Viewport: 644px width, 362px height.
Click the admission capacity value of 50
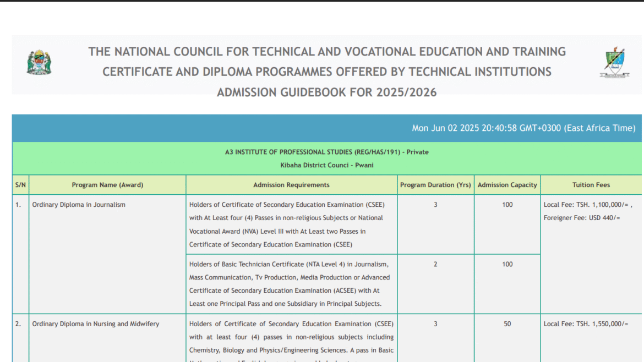[x=507, y=323]
